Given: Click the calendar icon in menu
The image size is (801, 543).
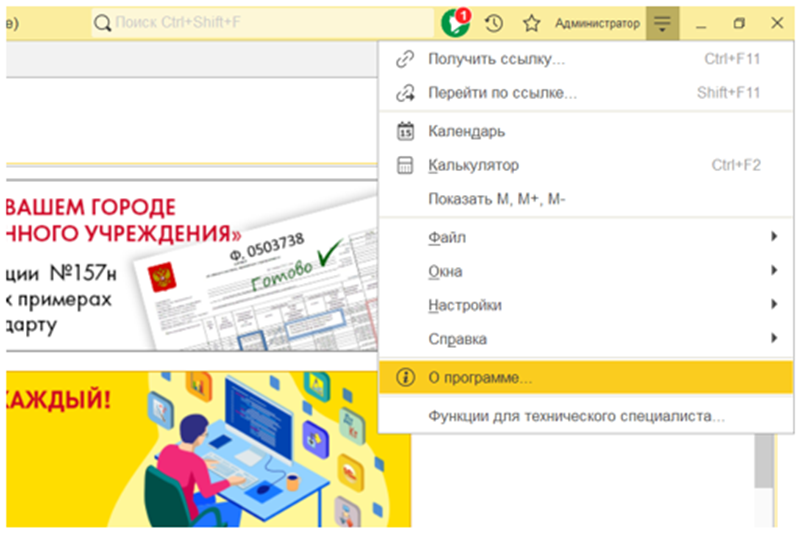Looking at the screenshot, I should click(x=405, y=131).
